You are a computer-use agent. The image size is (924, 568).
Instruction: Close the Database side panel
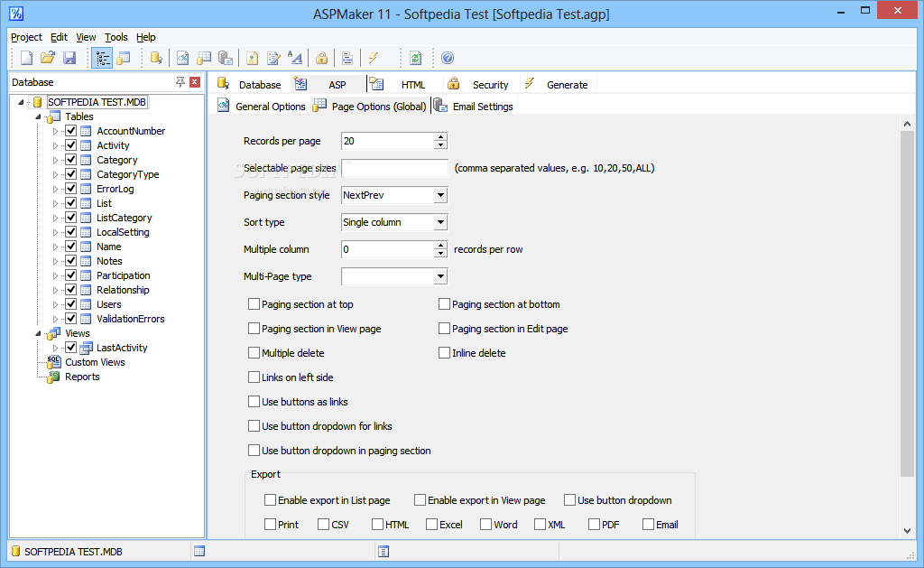195,82
